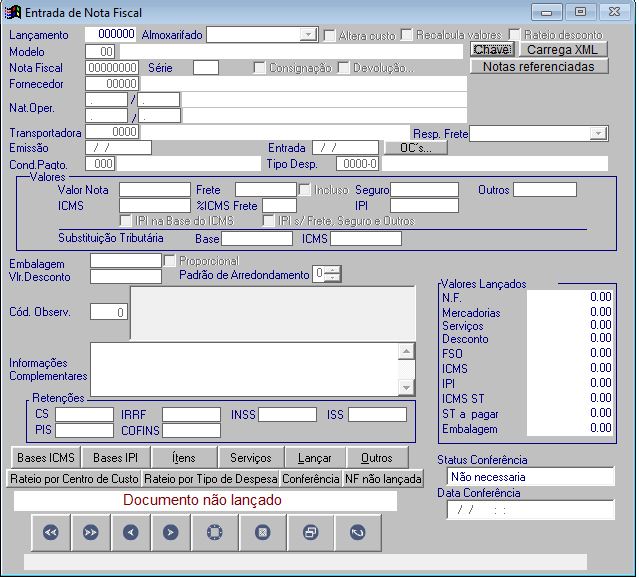Screen dimensions: 639x578
Task: Check the Rateio desconto option
Action: click(x=514, y=35)
